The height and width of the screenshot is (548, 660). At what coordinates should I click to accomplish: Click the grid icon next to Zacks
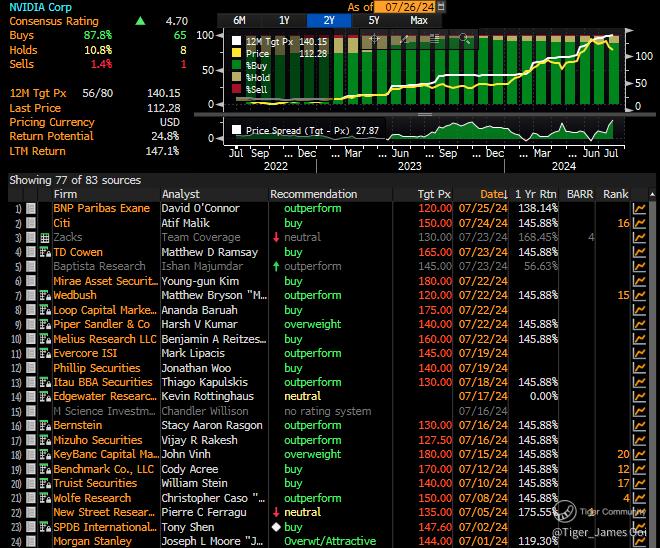(44, 238)
